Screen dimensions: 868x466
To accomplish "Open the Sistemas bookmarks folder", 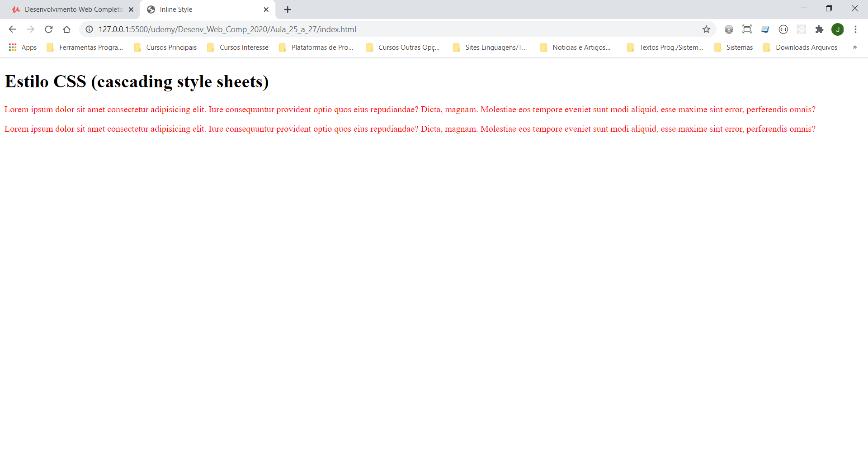I will click(734, 48).
